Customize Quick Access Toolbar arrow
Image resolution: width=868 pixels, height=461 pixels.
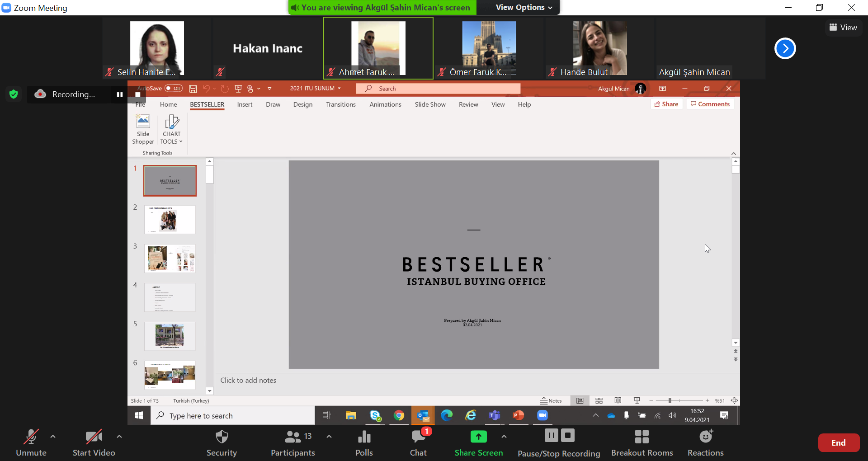pos(269,89)
